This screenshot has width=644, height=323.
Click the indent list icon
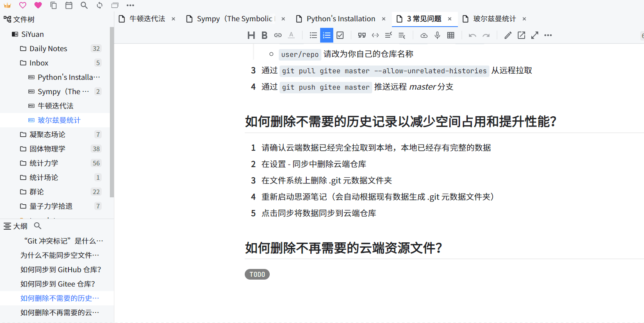coord(402,35)
